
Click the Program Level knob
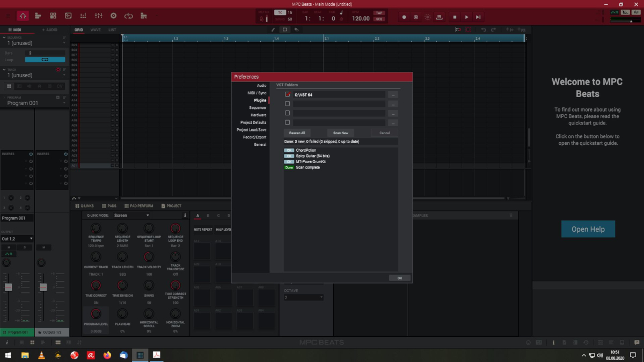click(x=96, y=314)
